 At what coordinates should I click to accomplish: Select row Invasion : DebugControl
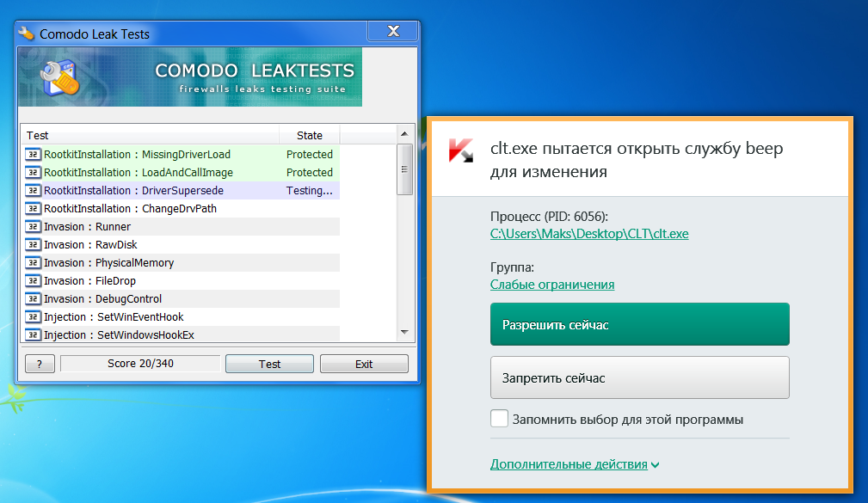tap(181, 299)
